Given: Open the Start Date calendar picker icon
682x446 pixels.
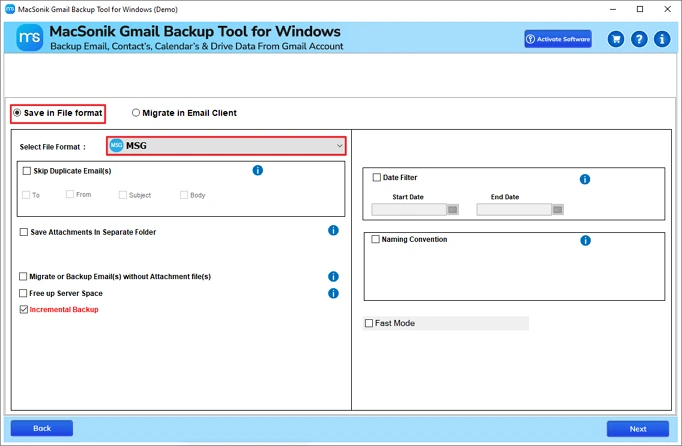Looking at the screenshot, I should click(x=453, y=210).
